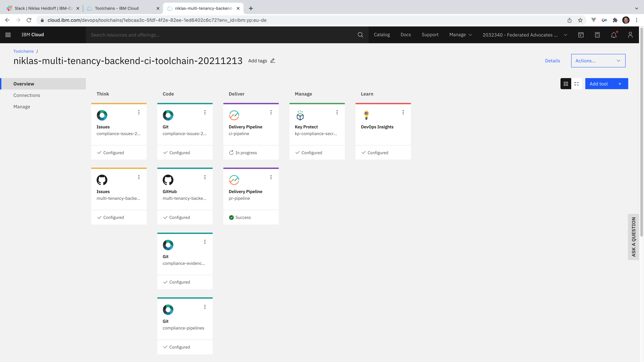Switch to list view
644x362 pixels.
[577, 84]
